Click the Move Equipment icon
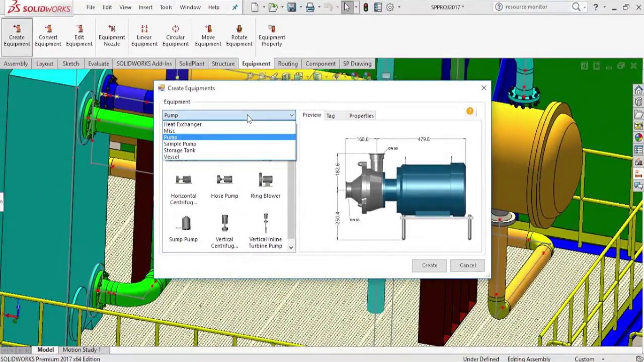The width and height of the screenshot is (644, 362). [208, 35]
